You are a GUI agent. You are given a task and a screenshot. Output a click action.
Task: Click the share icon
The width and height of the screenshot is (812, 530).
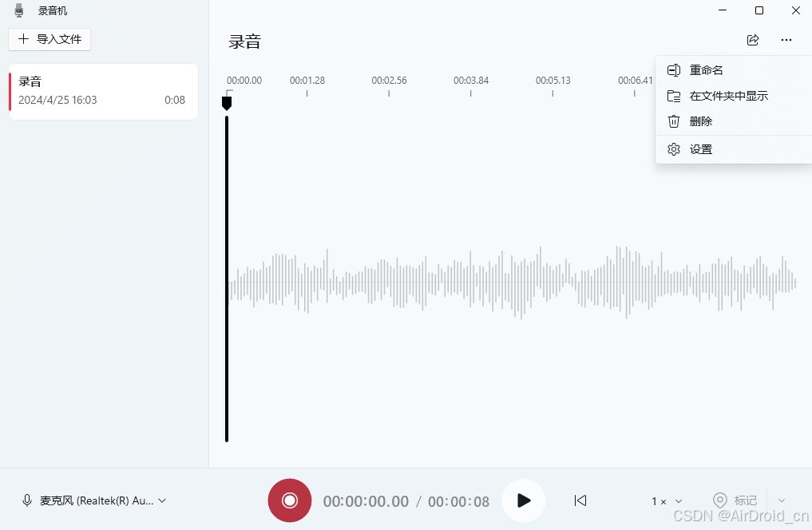click(752, 40)
